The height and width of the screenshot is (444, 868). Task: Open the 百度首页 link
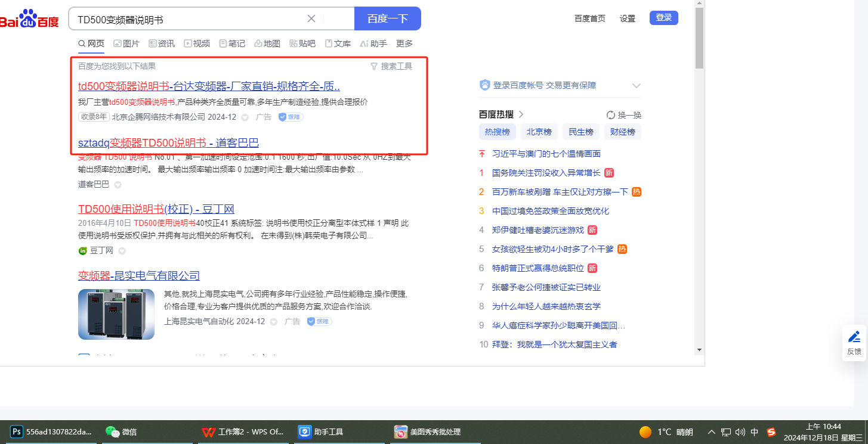(590, 18)
